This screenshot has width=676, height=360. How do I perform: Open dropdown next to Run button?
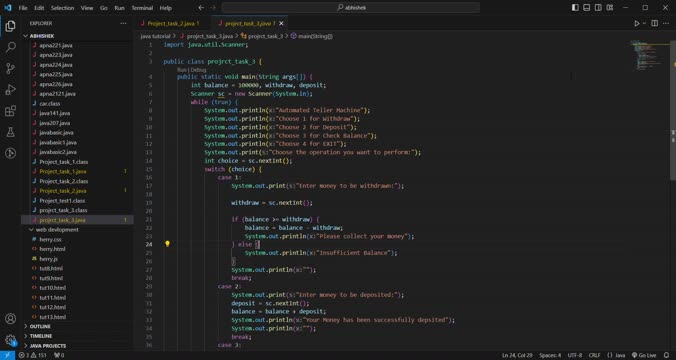[645, 23]
